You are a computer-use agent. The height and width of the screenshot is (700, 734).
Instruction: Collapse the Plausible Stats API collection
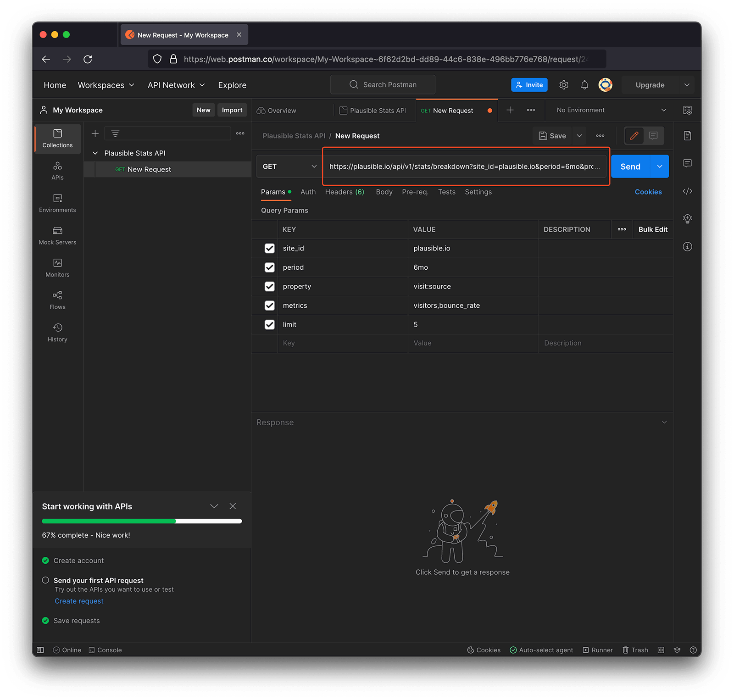pyautogui.click(x=95, y=153)
